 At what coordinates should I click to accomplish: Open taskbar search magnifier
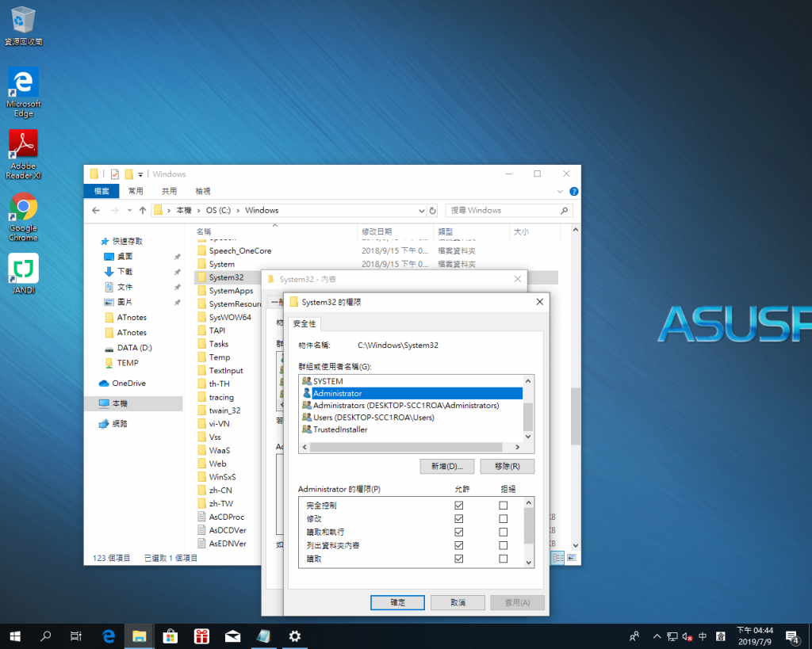click(x=45, y=636)
